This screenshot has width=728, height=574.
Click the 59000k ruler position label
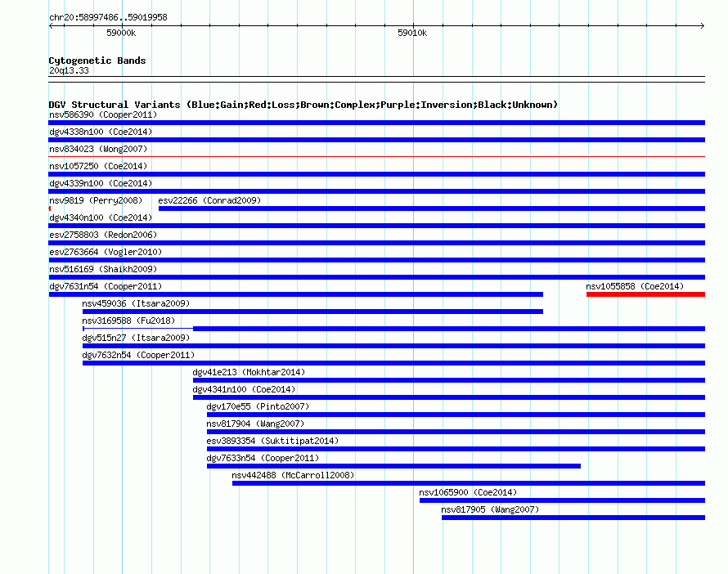click(121, 33)
